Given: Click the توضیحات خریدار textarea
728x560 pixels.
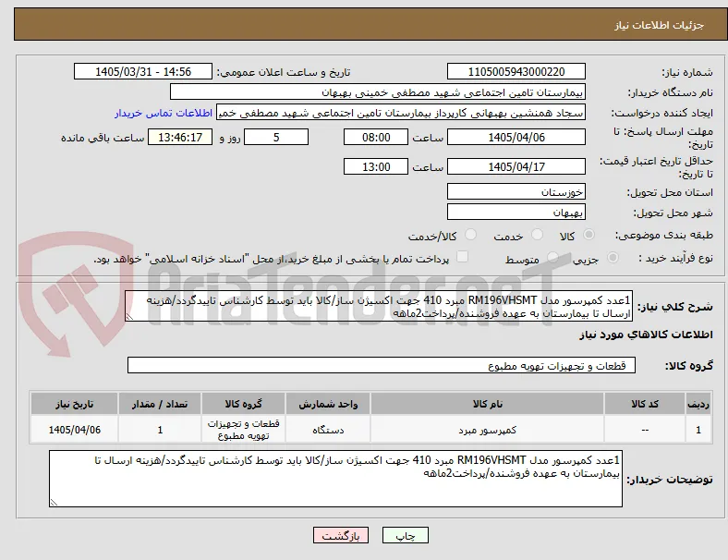Looking at the screenshot, I should (x=335, y=479).
